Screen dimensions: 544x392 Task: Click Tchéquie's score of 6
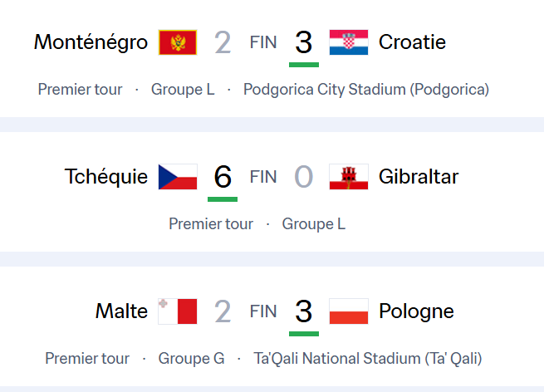click(x=223, y=177)
